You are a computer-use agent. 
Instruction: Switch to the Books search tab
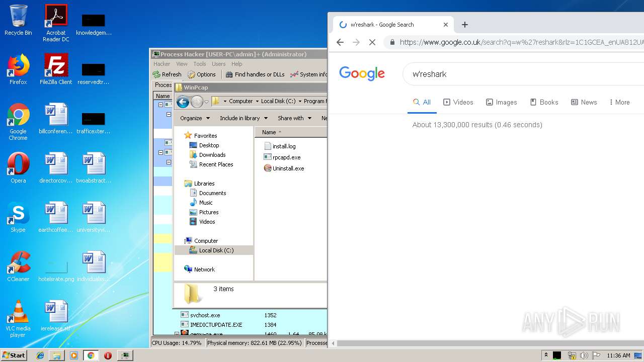544,102
